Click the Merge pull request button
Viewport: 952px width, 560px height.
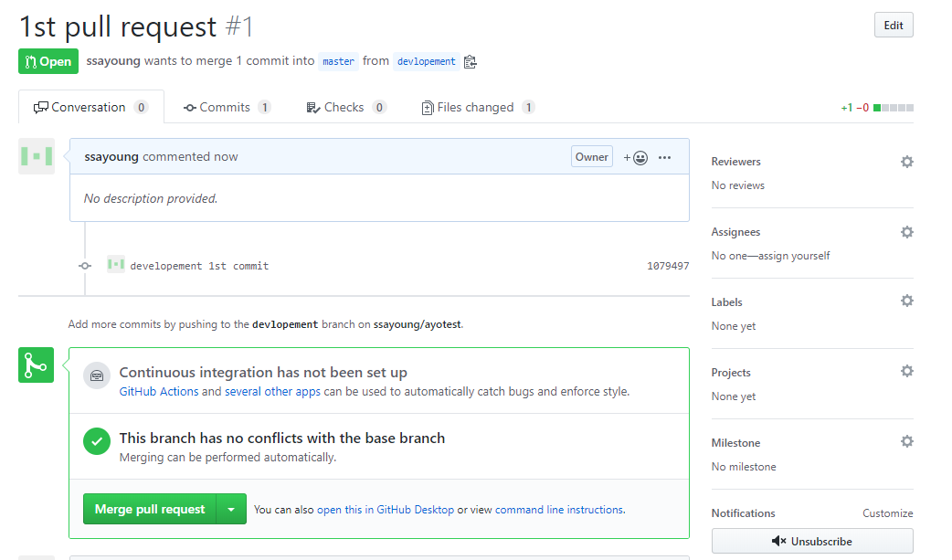pos(149,509)
